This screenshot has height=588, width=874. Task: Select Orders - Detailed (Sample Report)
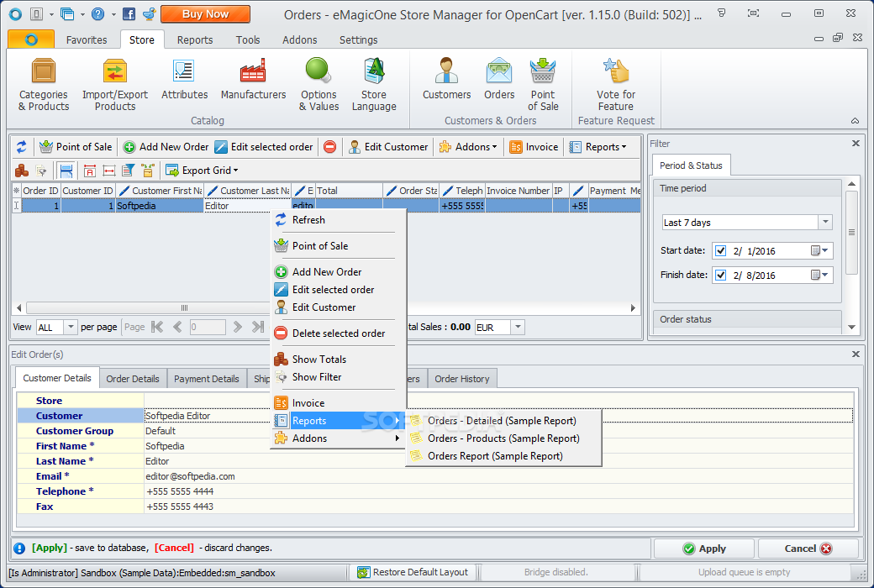click(503, 421)
